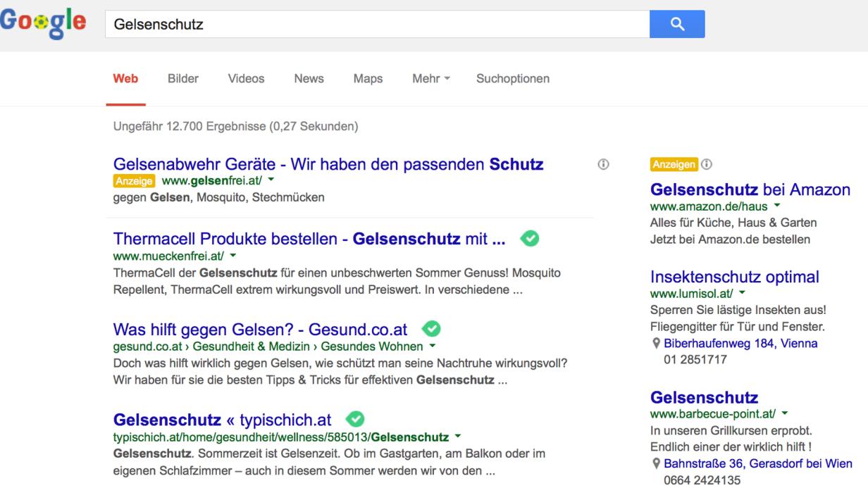Click green checkmark badge next to Thermacell result
This screenshot has height=488, width=868.
click(x=529, y=239)
